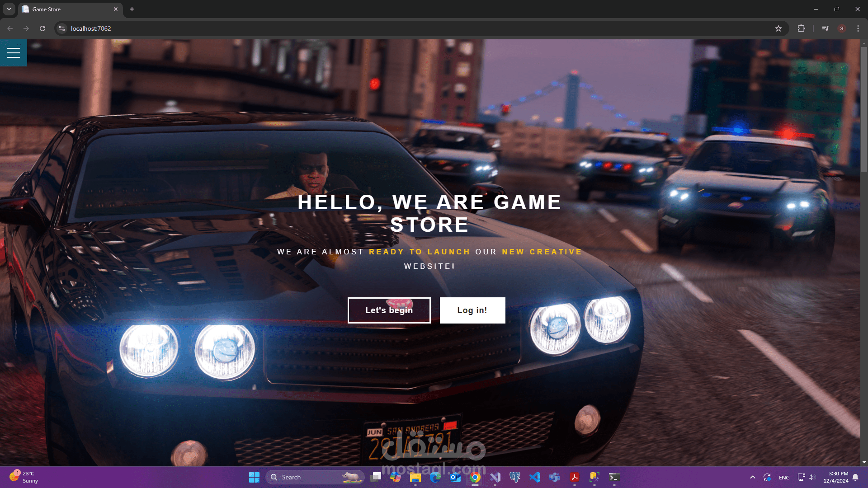The image size is (868, 488).
Task: Open the weather widget showing 23°C Sunny
Action: point(24,477)
